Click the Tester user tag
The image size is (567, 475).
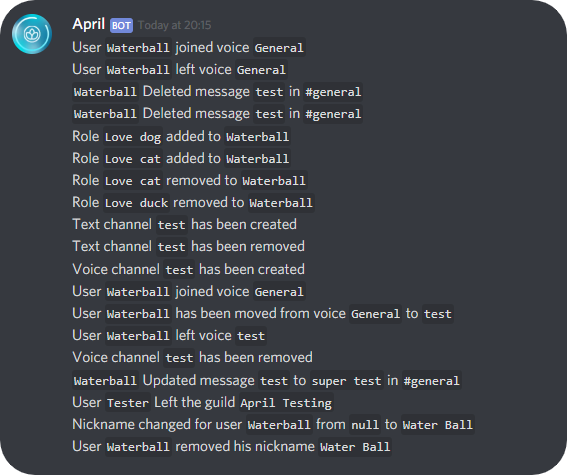pos(128,403)
